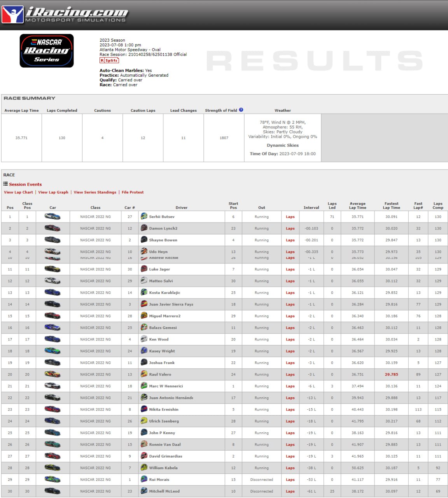Go to View Series Standings

[x=95, y=192]
